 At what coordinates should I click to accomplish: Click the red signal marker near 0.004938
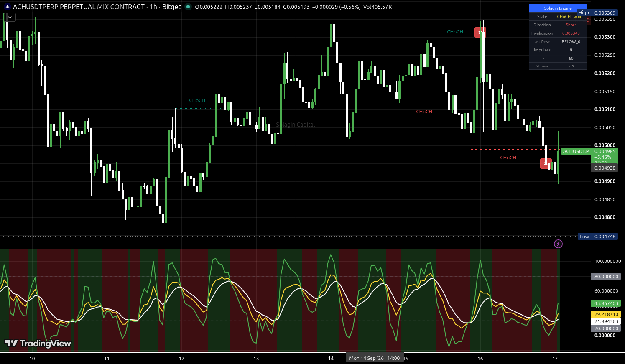point(546,164)
